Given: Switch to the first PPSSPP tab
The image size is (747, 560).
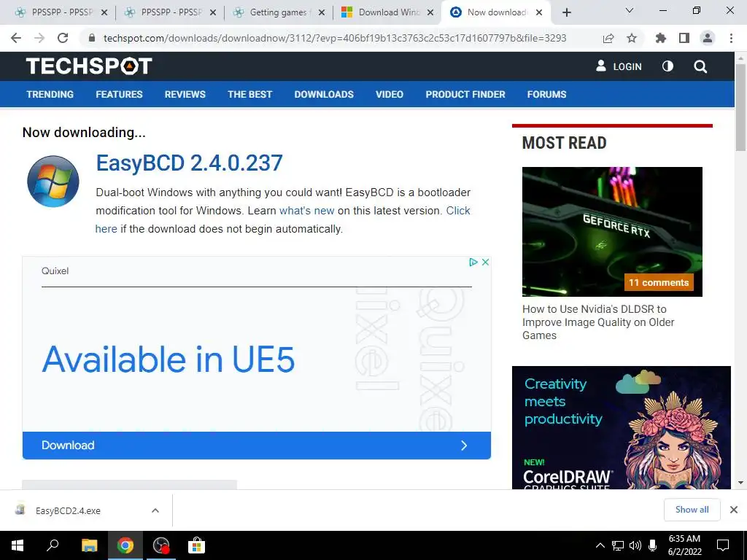Looking at the screenshot, I should (x=61, y=12).
